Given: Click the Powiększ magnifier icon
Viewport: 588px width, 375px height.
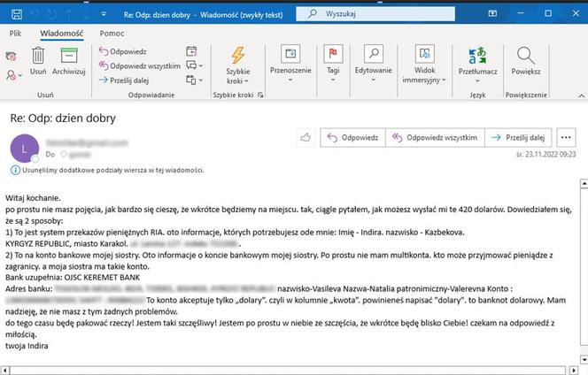Looking at the screenshot, I should click(x=526, y=61).
